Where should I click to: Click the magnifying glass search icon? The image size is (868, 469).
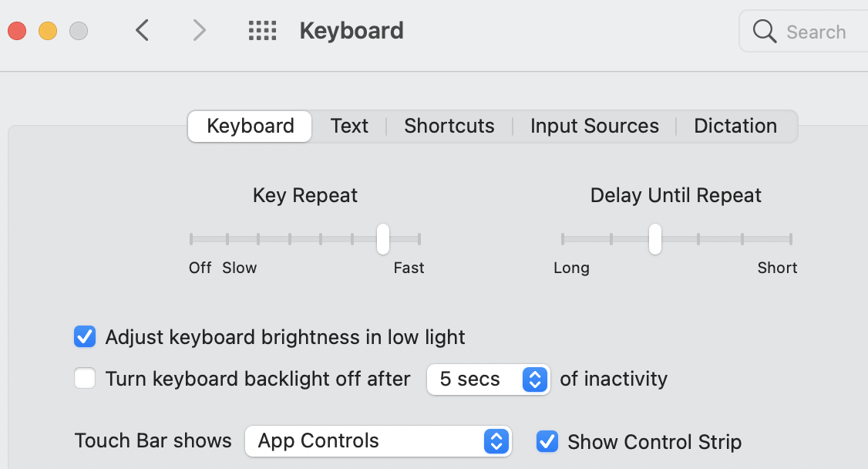[x=764, y=32]
